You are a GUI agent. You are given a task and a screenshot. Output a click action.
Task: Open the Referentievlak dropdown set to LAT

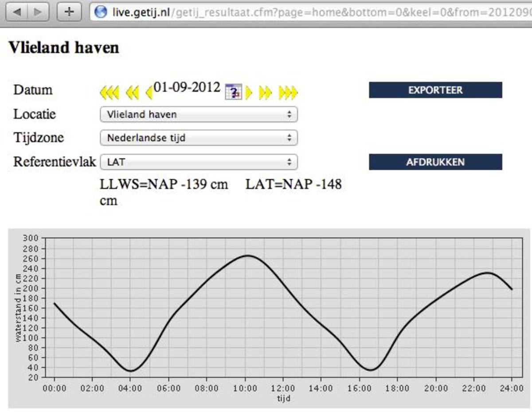pyautogui.click(x=199, y=162)
